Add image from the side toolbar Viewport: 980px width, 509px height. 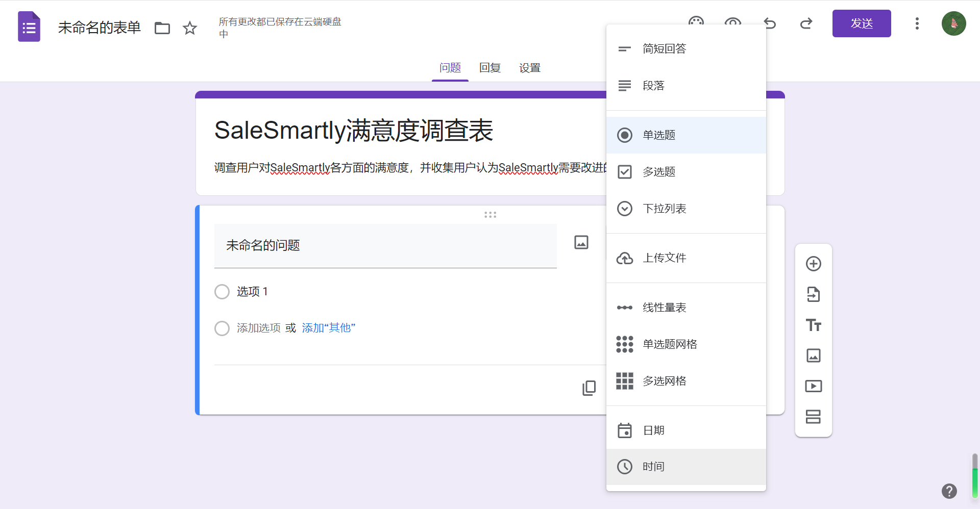[x=813, y=355]
